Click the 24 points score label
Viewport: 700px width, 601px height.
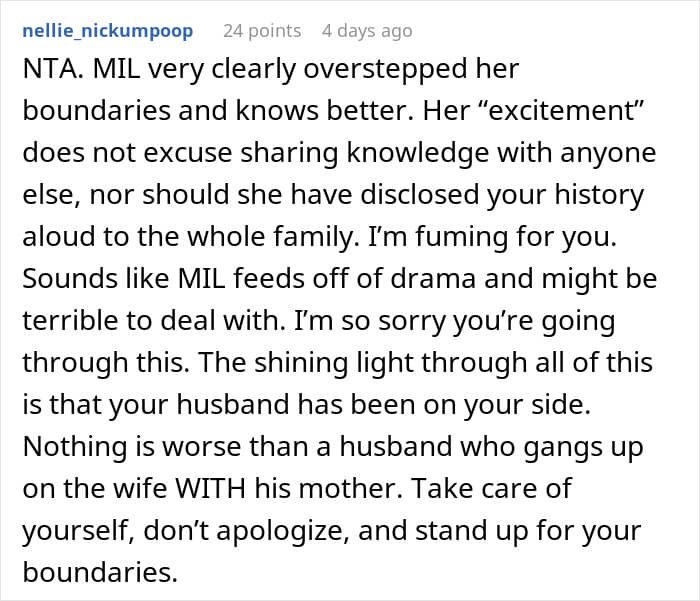pos(262,31)
